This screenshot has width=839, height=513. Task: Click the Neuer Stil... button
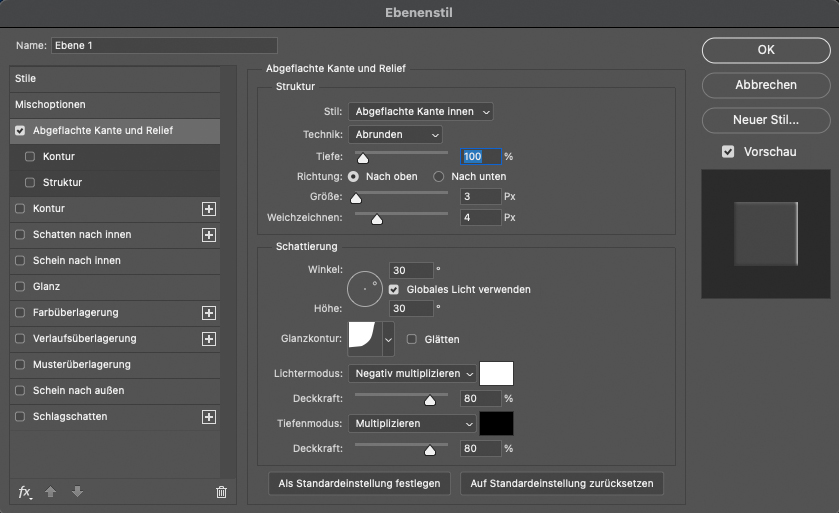coord(766,120)
